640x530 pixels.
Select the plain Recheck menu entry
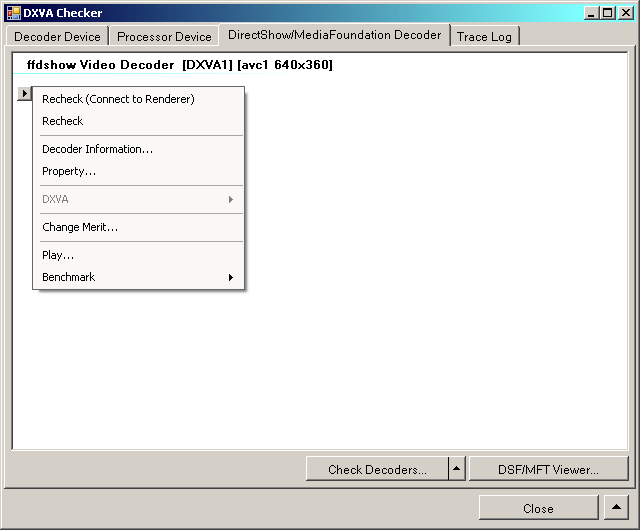tap(138, 121)
